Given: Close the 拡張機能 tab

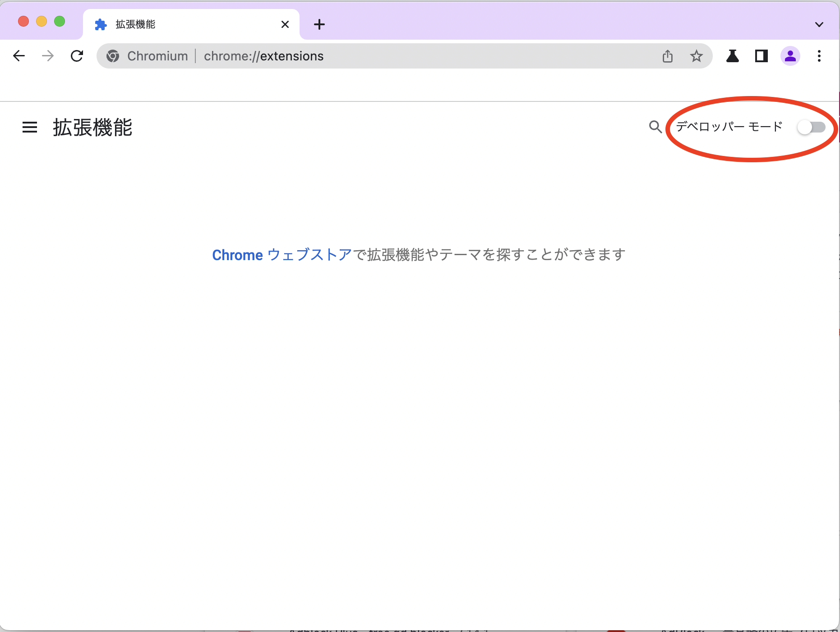Looking at the screenshot, I should click(x=285, y=24).
